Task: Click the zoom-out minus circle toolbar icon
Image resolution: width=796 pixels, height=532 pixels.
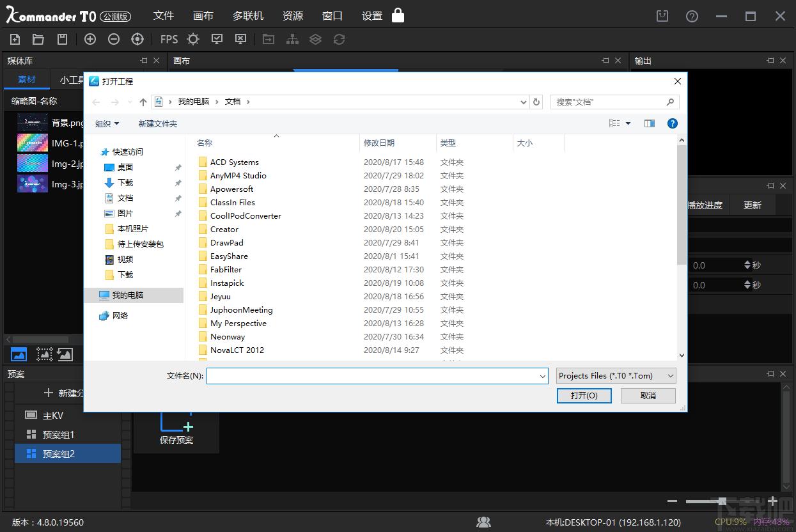Action: click(114, 40)
